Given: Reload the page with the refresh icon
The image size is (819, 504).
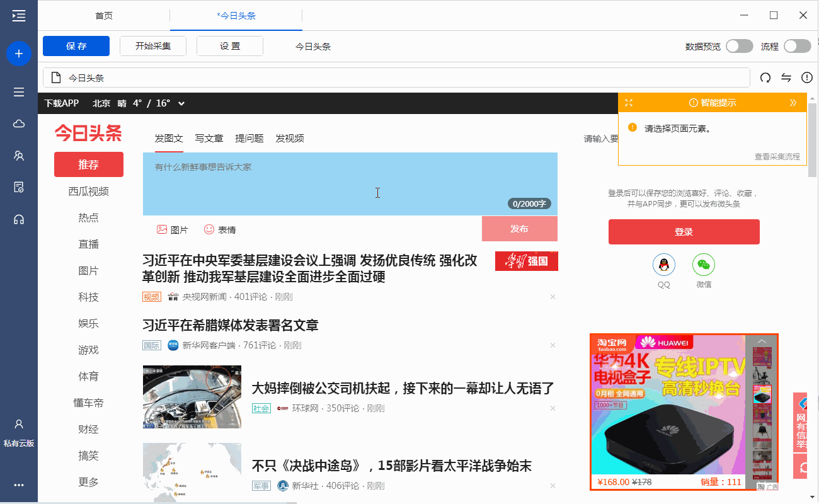Looking at the screenshot, I should [765, 77].
